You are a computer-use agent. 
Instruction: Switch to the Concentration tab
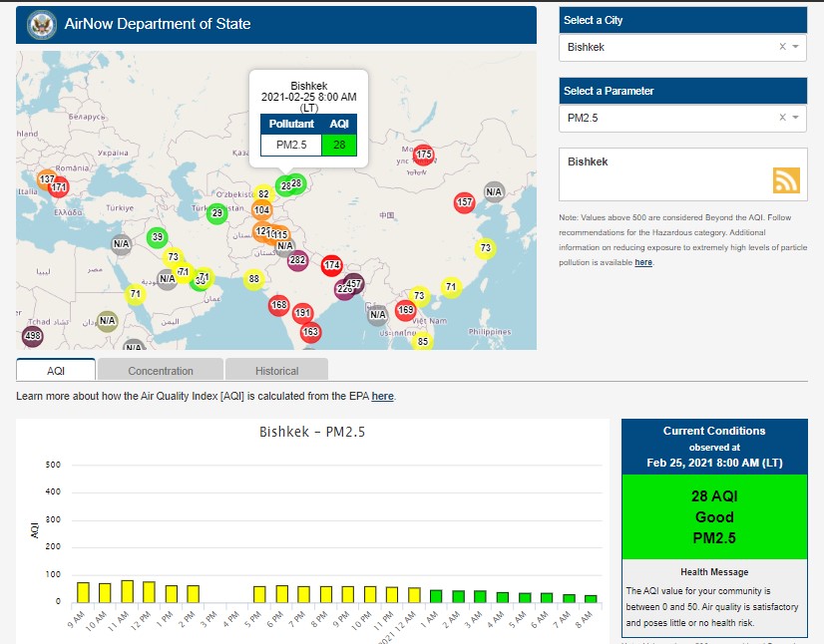(x=161, y=371)
